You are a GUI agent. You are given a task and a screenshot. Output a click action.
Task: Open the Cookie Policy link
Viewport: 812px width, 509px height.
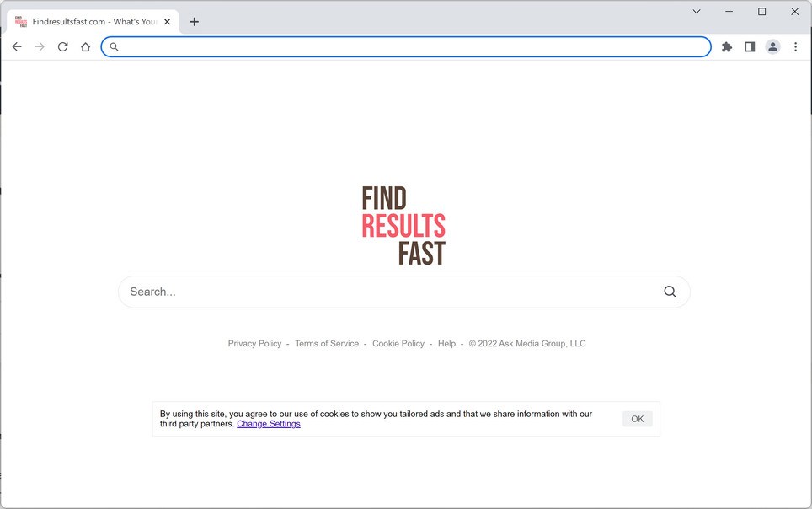[x=398, y=344]
